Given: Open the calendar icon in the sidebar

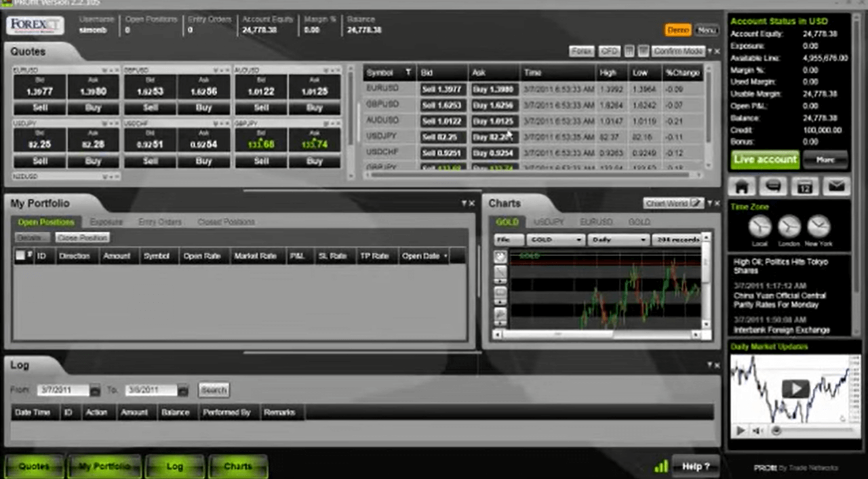Looking at the screenshot, I should pos(804,186).
